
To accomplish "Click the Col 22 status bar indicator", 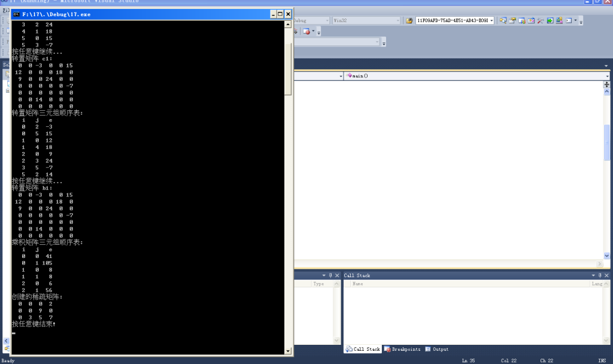I will pyautogui.click(x=509, y=360).
